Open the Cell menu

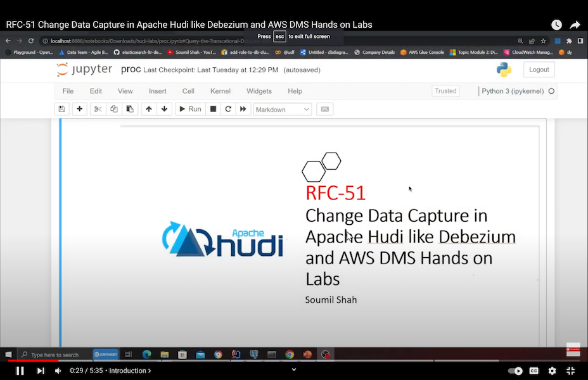[188, 91]
